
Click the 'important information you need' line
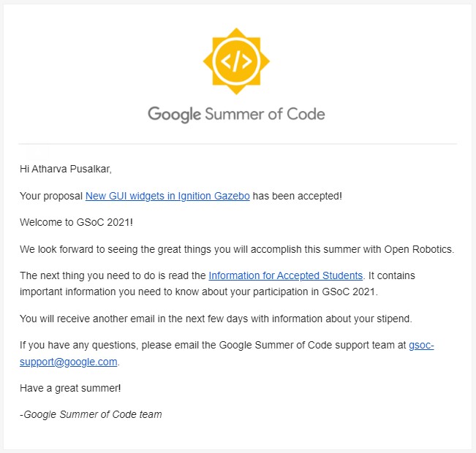[x=199, y=292]
